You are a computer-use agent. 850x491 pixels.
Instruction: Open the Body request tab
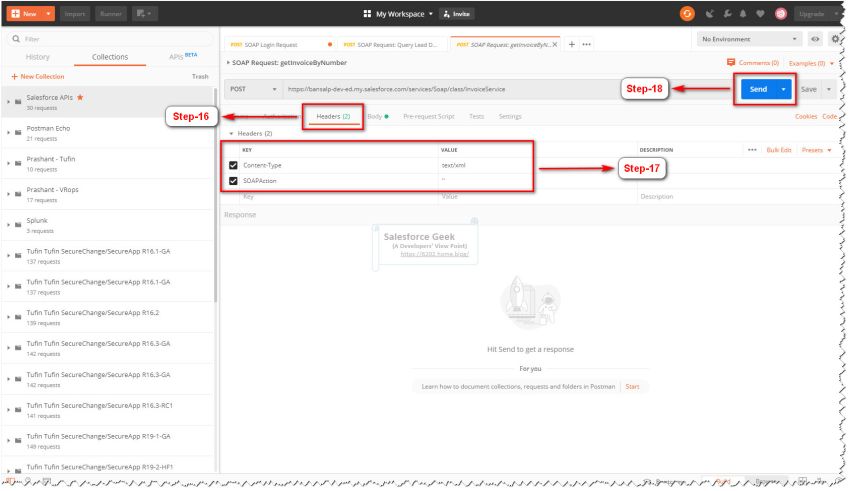coord(378,117)
